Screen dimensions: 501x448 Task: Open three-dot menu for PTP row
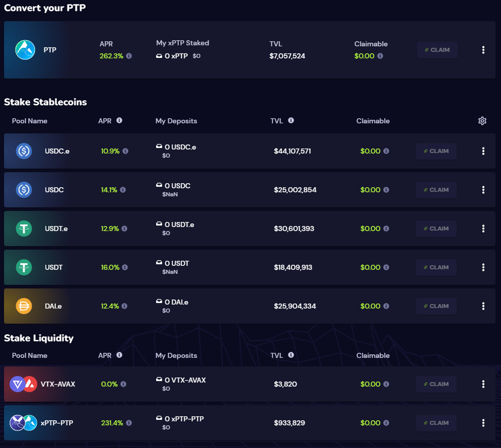pos(483,50)
